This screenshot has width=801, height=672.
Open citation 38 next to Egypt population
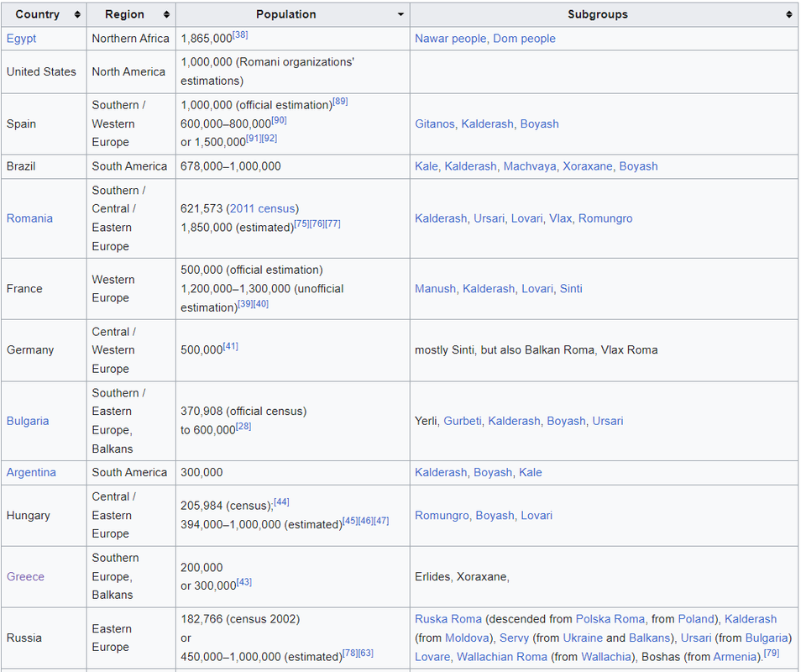[240, 34]
